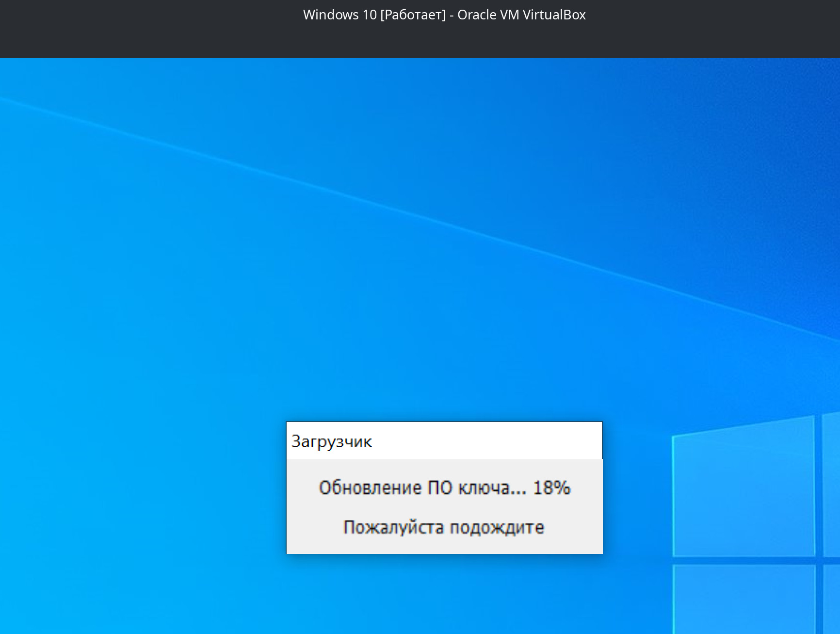Click the Пожалуйста подождите message
Image resolution: width=840 pixels, height=634 pixels.
(443, 527)
